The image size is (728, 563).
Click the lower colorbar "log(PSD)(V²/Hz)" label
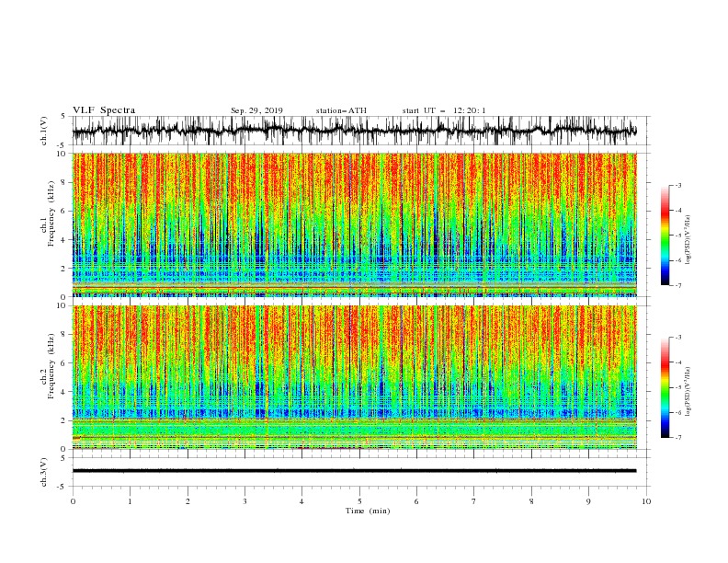click(688, 391)
